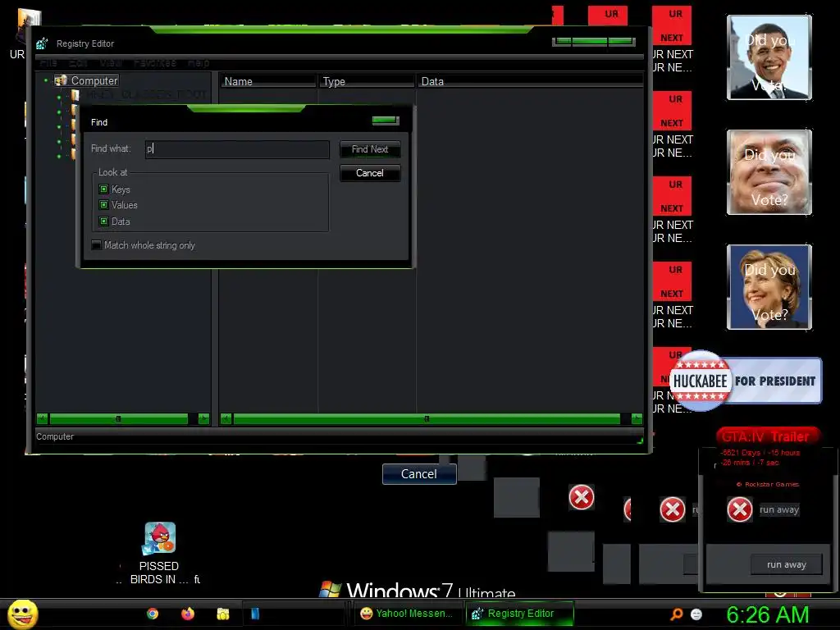Toggle the Values checkbox in Find
The height and width of the screenshot is (630, 840).
(x=104, y=204)
